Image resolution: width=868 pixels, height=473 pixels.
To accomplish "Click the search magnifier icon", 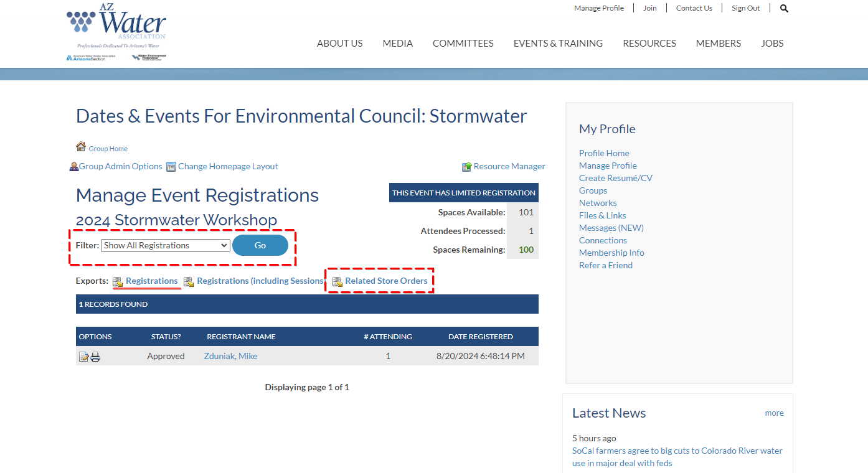I will 784,8.
